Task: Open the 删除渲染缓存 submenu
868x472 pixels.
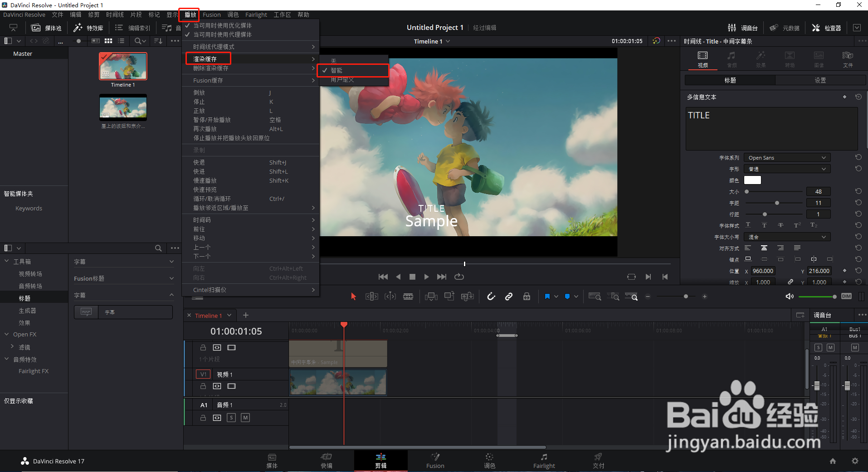Action: (250, 68)
